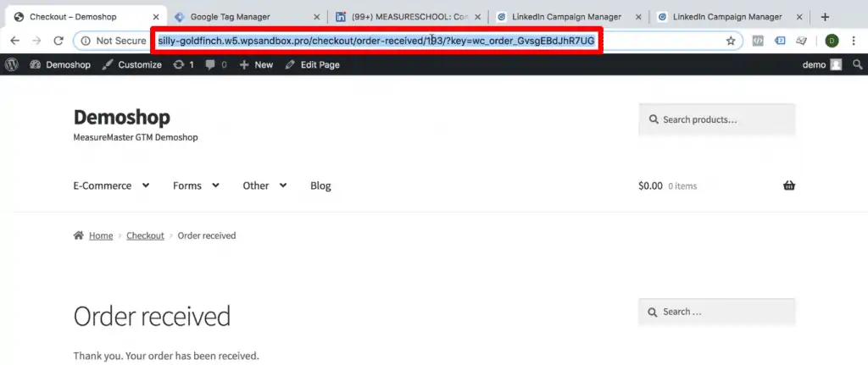Click the Updates icon showing 1
The width and height of the screenshot is (868, 365).
pyautogui.click(x=184, y=64)
